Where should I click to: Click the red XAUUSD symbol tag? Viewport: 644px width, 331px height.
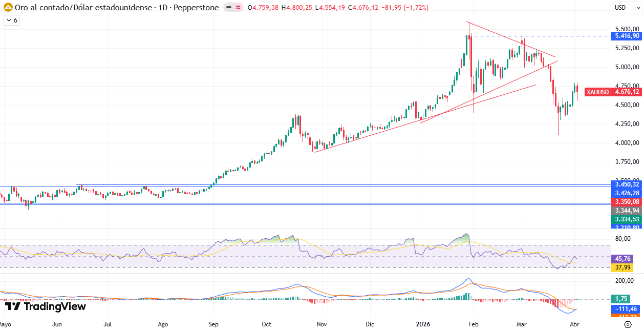pos(597,92)
